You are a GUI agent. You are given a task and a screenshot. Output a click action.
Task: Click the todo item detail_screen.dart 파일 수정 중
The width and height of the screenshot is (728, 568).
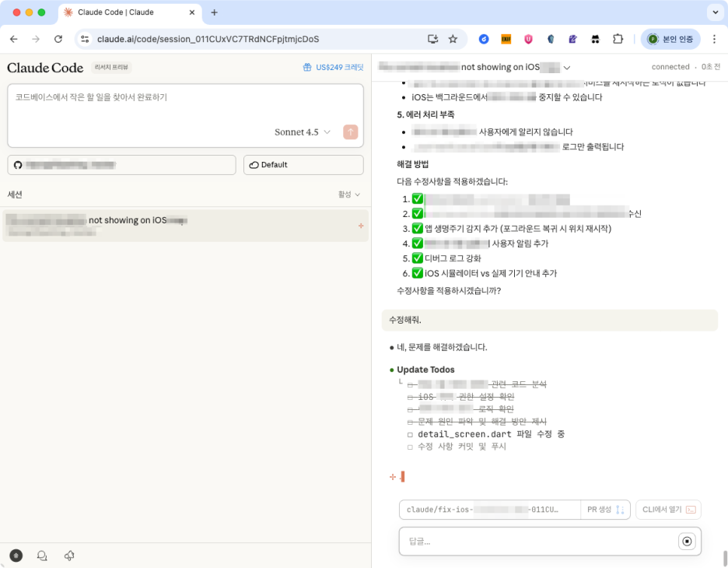pyautogui.click(x=491, y=434)
